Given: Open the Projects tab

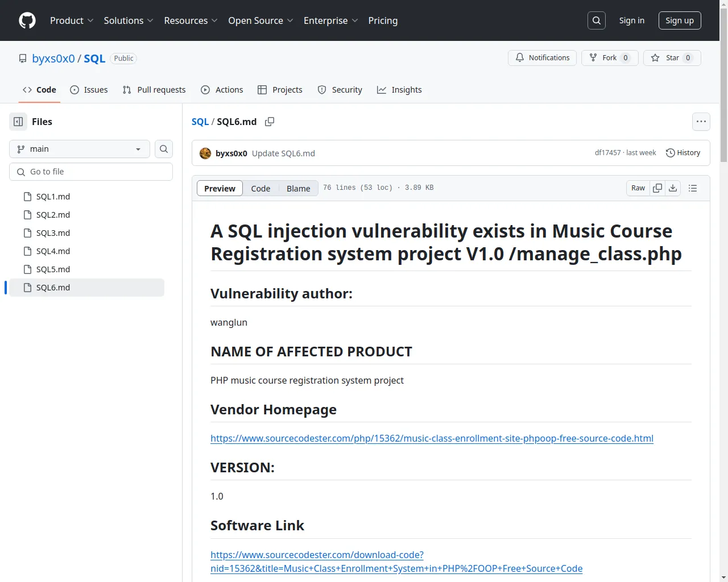Looking at the screenshot, I should click(x=280, y=90).
